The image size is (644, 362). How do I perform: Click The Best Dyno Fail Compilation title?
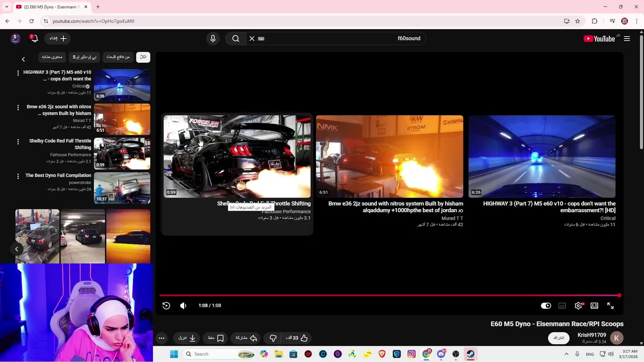pos(58,175)
